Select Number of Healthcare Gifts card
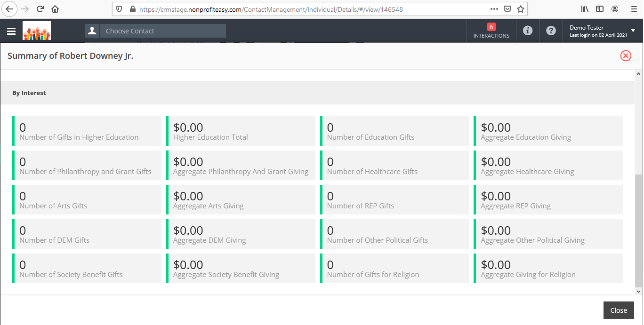644x325 pixels. coord(394,166)
